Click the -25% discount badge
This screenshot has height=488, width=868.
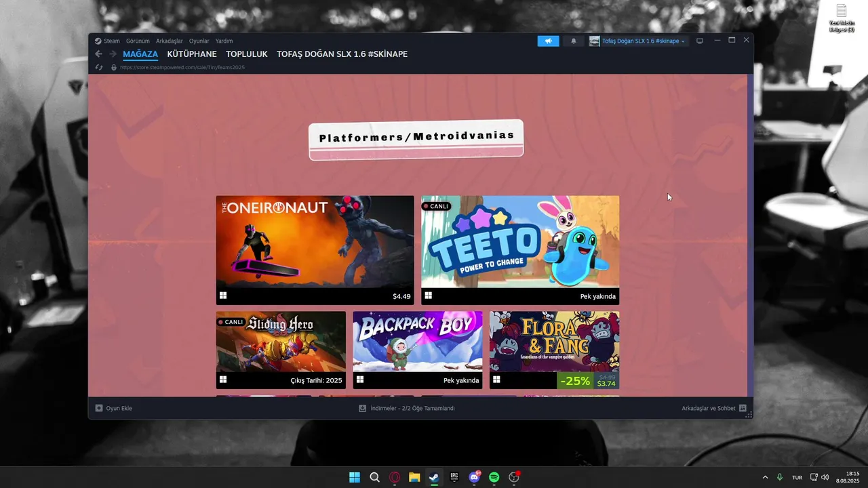[x=575, y=381]
